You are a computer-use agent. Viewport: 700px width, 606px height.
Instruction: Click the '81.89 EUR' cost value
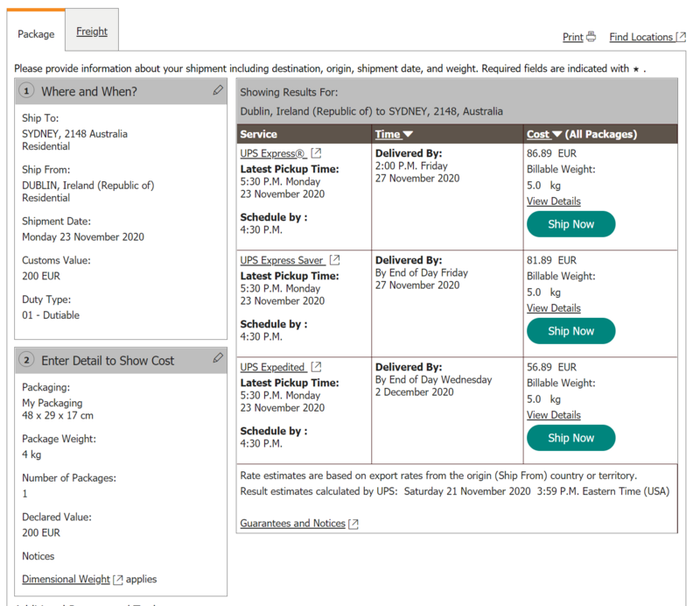coord(552,260)
